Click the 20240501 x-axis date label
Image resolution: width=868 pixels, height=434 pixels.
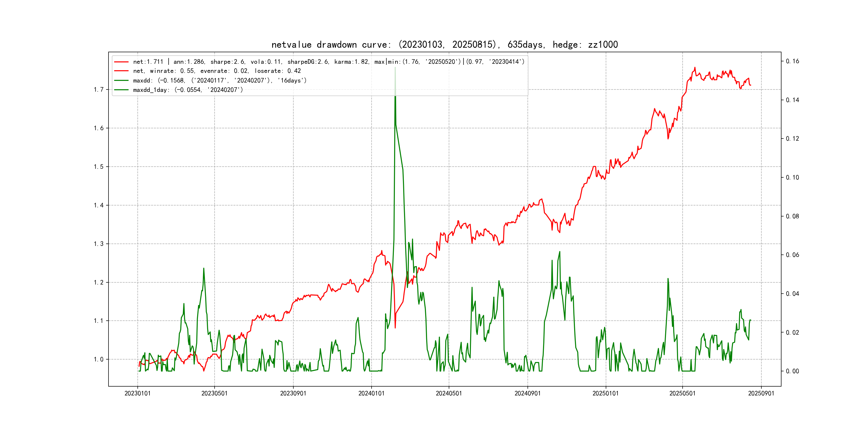[x=449, y=393]
